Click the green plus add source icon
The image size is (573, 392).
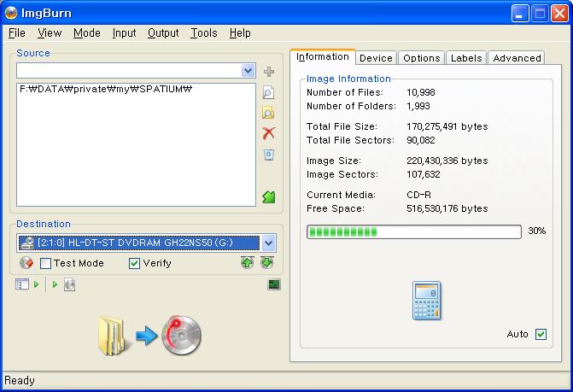(269, 72)
